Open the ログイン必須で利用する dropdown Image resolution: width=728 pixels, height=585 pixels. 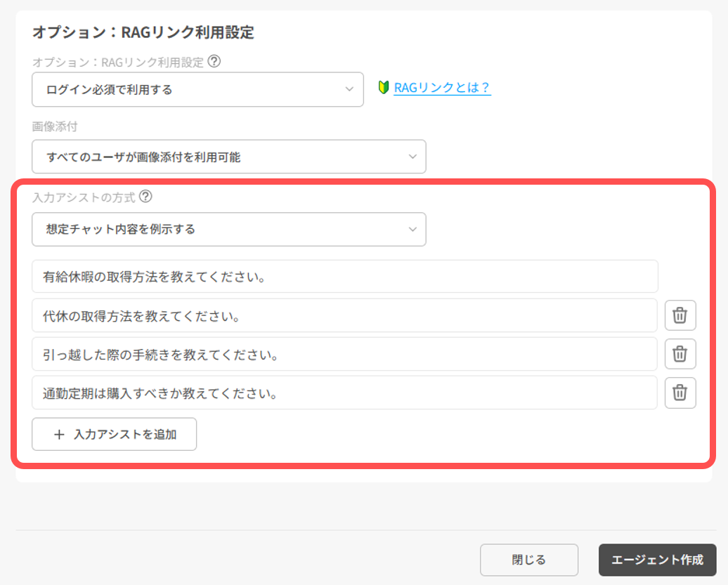[197, 89]
